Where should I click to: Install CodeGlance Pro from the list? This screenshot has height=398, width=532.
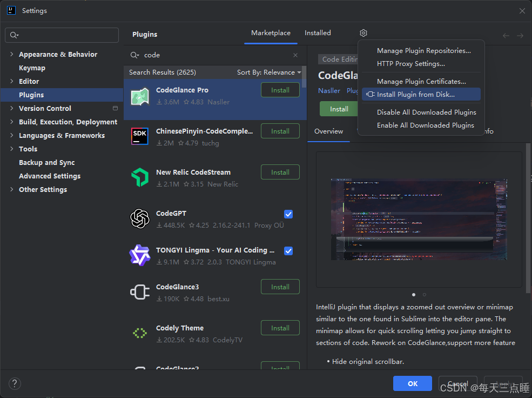coord(280,90)
